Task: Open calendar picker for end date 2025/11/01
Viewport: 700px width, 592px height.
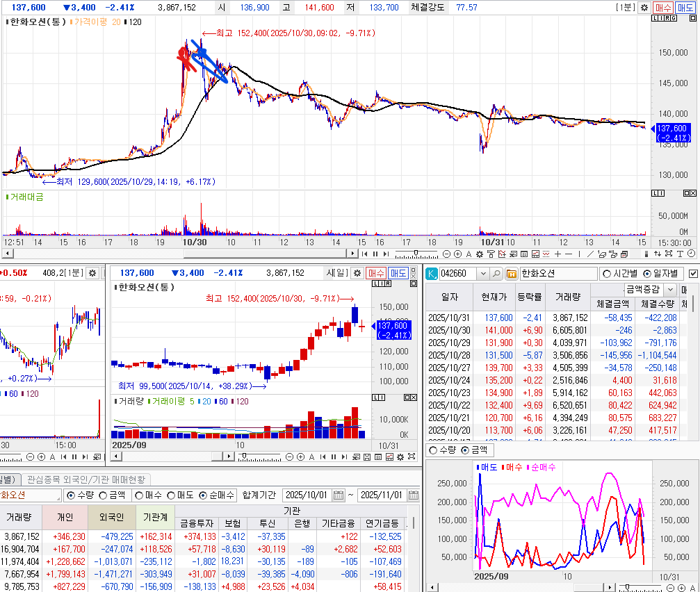Action: 414,495
